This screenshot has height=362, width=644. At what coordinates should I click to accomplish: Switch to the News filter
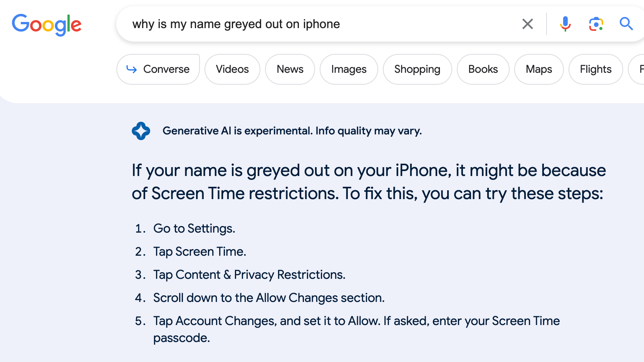click(290, 69)
